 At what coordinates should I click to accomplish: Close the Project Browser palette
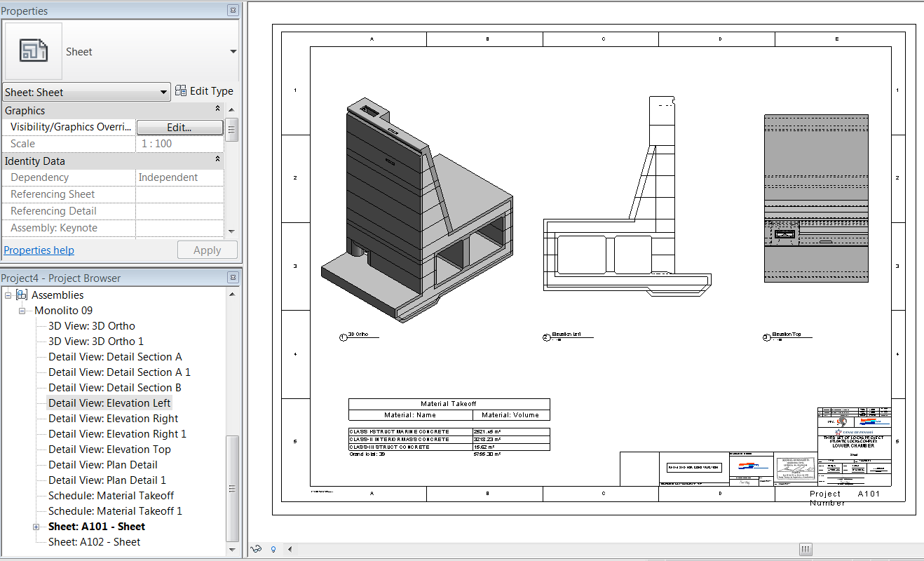coord(233,278)
